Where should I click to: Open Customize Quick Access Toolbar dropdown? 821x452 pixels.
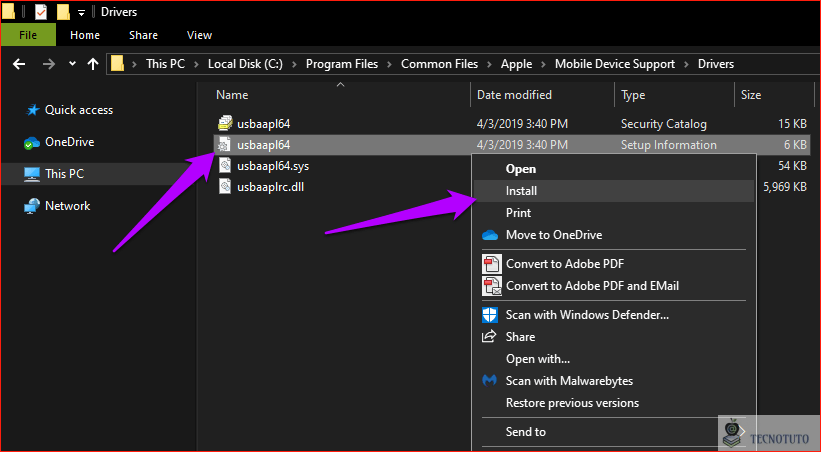tap(81, 12)
